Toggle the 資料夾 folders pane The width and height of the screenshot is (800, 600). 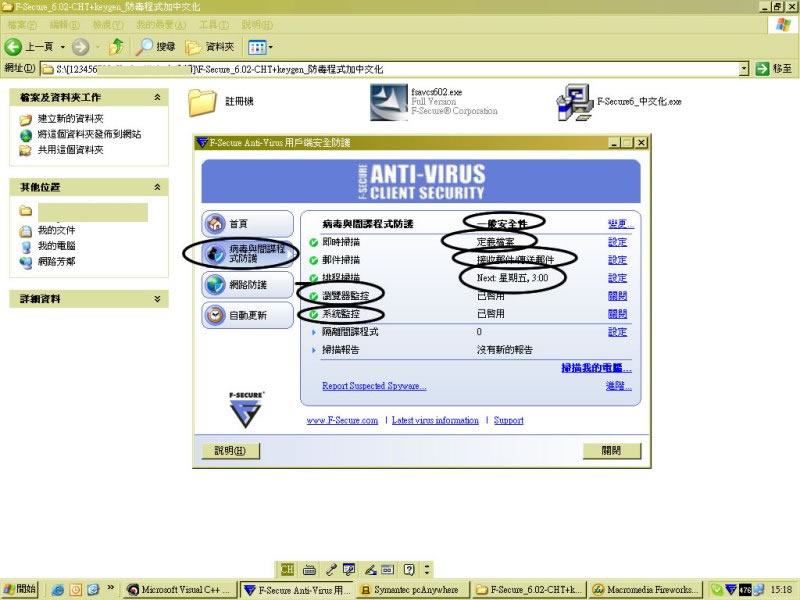(x=210, y=47)
